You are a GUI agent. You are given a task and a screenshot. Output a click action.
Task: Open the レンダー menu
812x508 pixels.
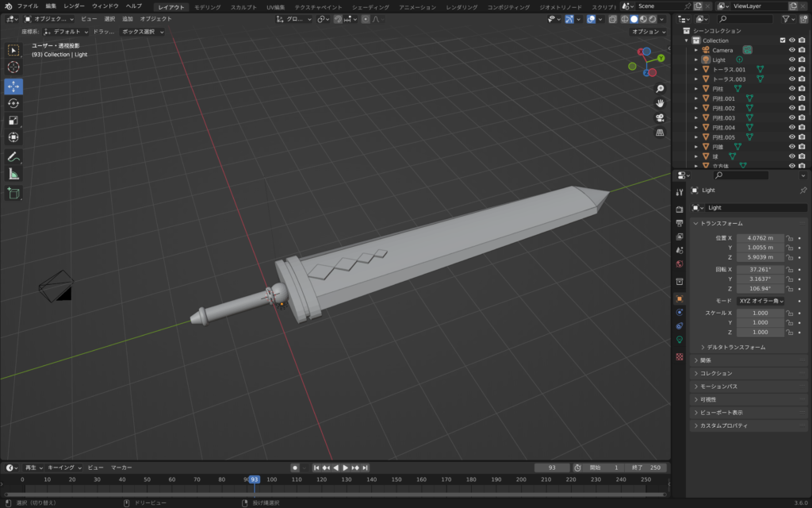[x=74, y=6]
